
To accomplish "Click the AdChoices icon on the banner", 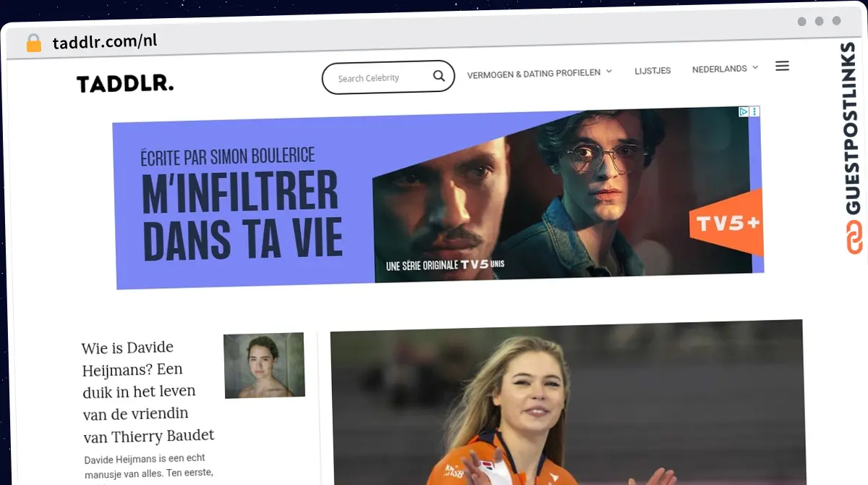I will 744,111.
